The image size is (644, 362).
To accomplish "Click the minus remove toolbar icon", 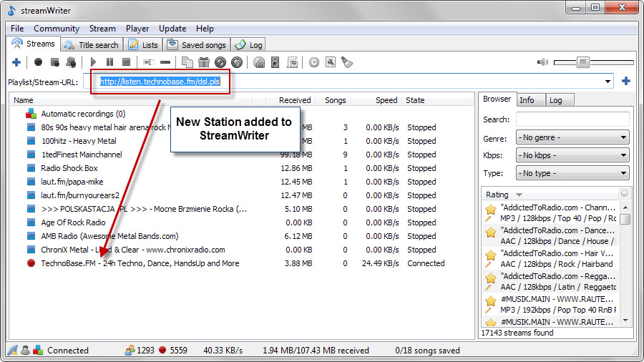I will pyautogui.click(x=165, y=62).
